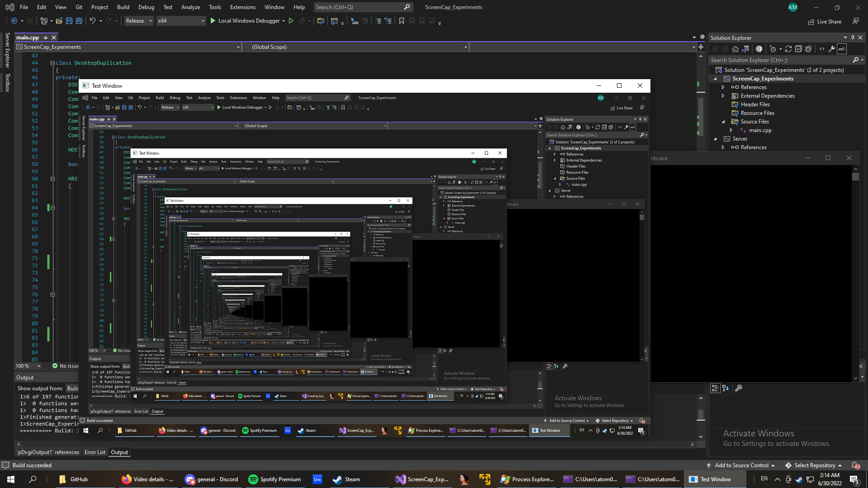Image resolution: width=868 pixels, height=488 pixels.
Task: Open Analyze menu in outermost menu bar
Action: click(190, 7)
